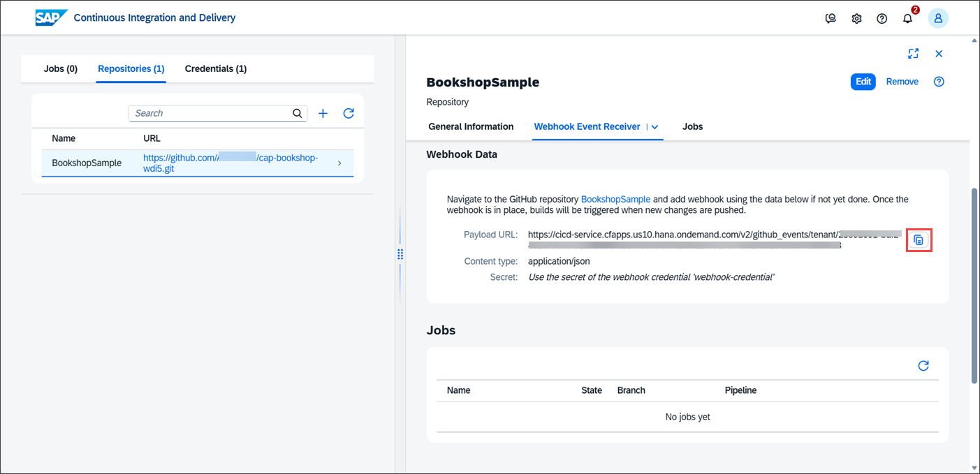Select Repositories (1) tab
The height and width of the screenshot is (474, 980).
coord(131,68)
